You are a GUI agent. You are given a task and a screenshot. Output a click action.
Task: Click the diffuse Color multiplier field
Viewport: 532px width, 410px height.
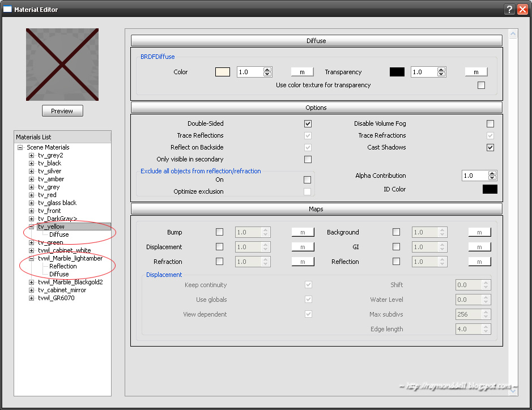click(x=250, y=72)
